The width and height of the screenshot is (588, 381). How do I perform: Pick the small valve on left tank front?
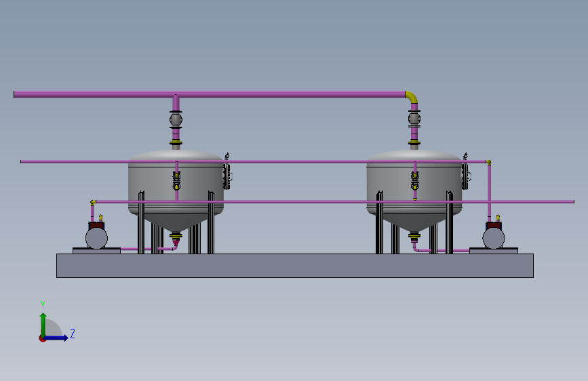coord(176,180)
